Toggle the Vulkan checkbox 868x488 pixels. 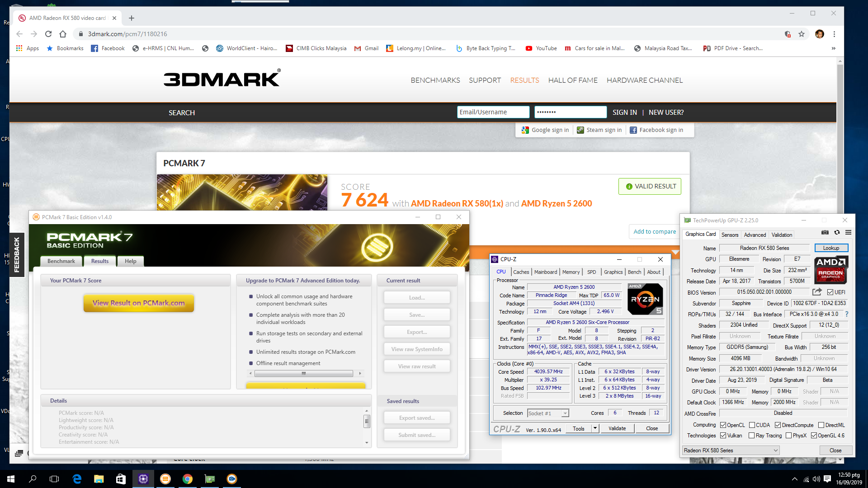723,436
